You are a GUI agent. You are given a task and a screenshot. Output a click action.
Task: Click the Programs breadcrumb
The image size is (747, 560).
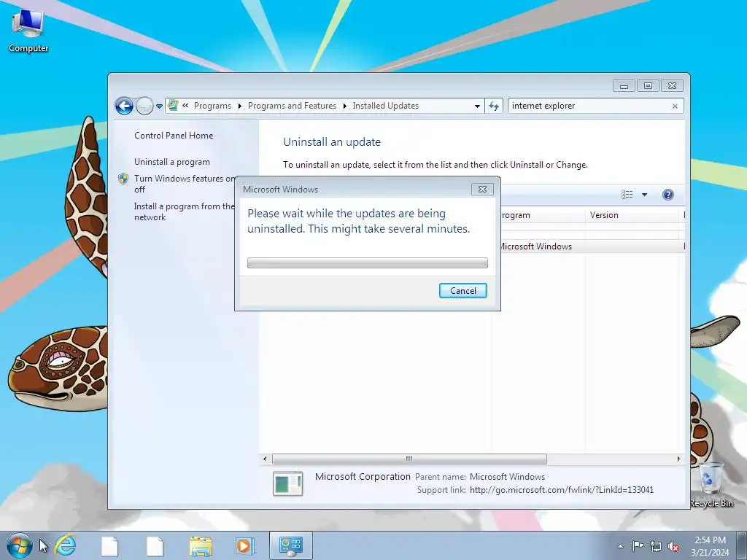pos(212,106)
